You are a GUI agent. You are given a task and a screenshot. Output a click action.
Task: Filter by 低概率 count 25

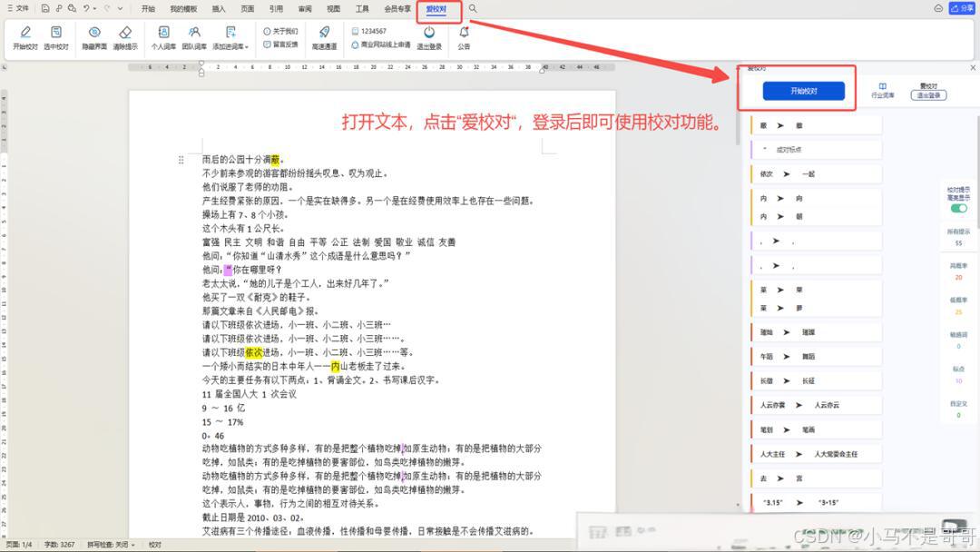click(x=958, y=306)
